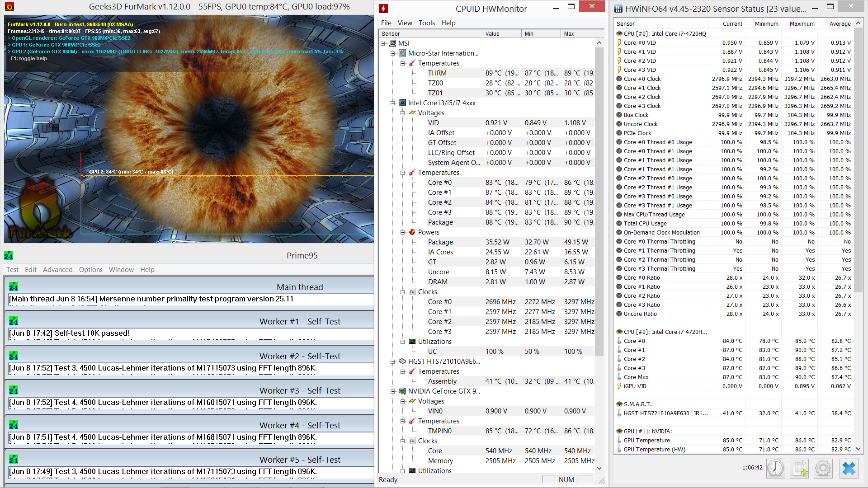
Task: Click the Max column header in HWMonitor
Action: (580, 33)
